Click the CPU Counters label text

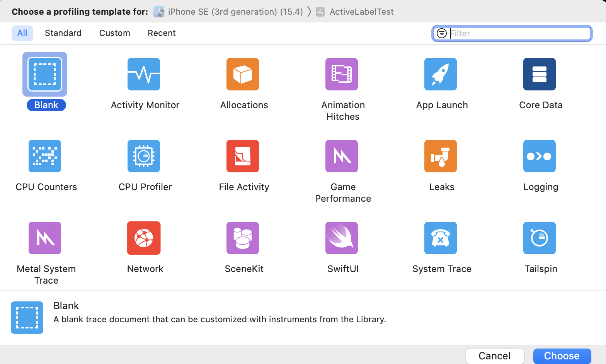pyautogui.click(x=46, y=187)
